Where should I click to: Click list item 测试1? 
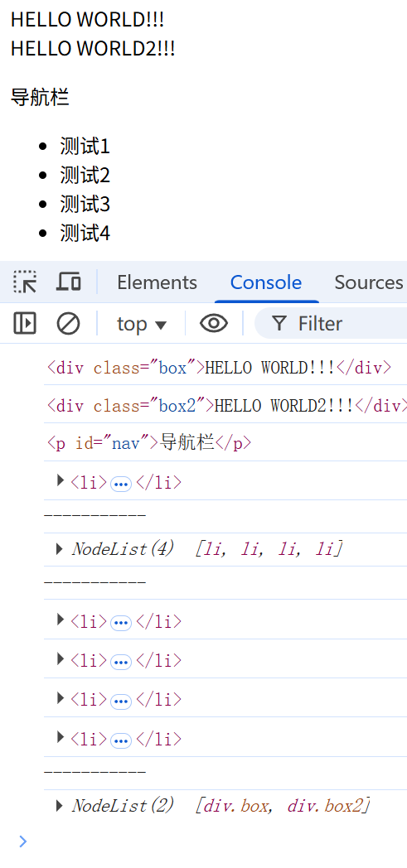point(85,147)
